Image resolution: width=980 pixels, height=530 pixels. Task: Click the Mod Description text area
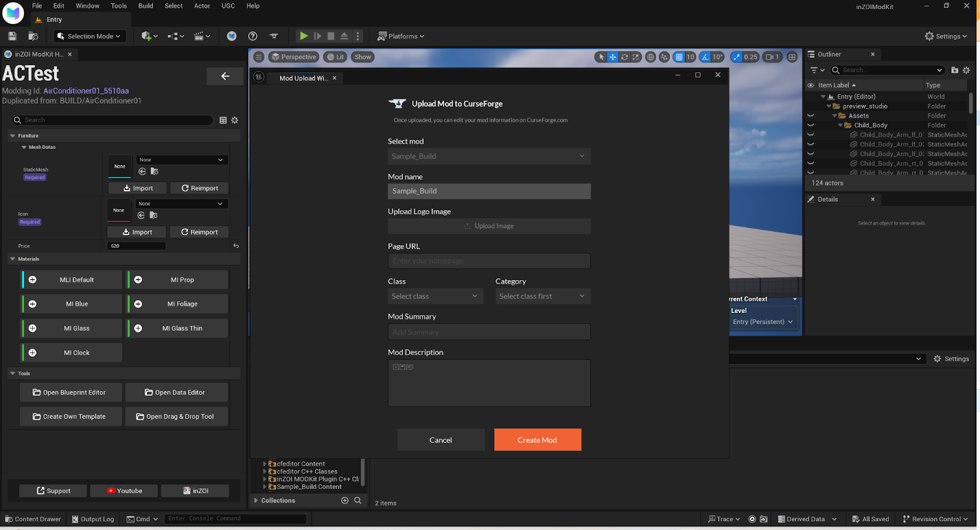pos(489,383)
